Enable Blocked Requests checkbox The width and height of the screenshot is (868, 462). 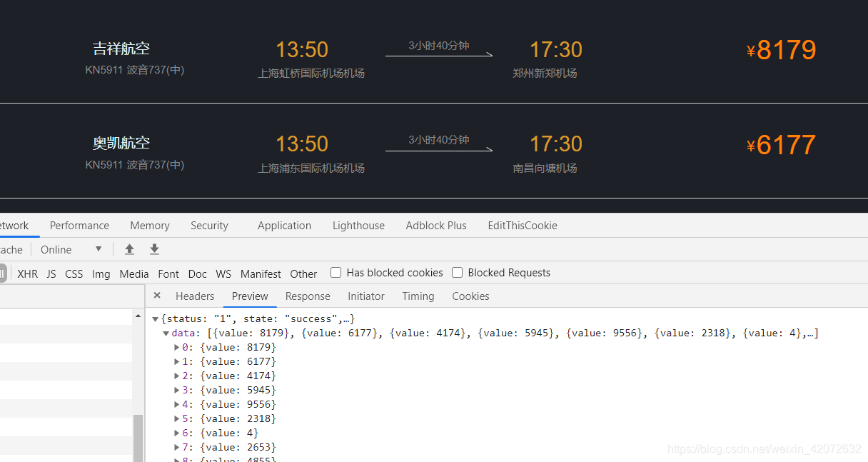pos(458,273)
